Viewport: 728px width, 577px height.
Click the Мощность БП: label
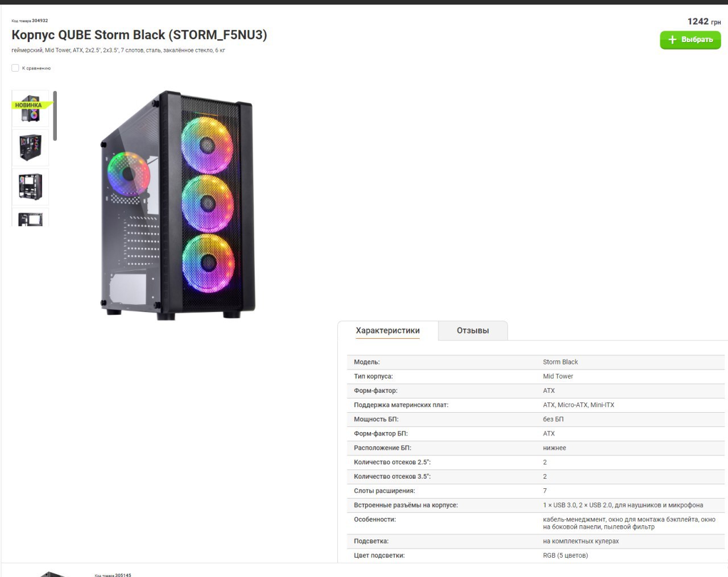pos(376,420)
